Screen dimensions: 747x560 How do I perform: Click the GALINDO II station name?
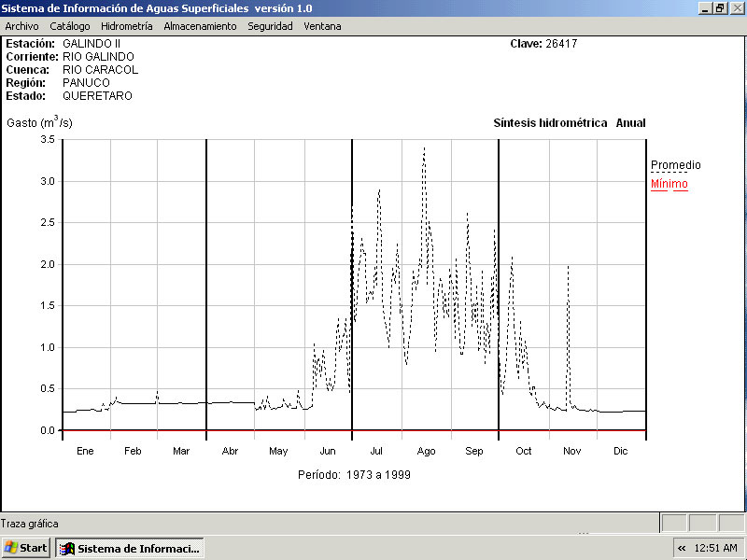click(x=92, y=44)
